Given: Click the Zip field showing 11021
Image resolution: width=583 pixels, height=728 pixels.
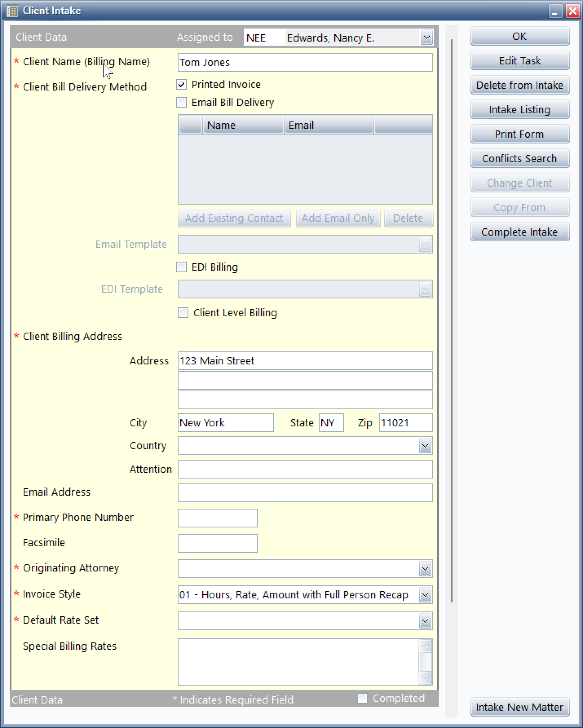Looking at the screenshot, I should 406,423.
